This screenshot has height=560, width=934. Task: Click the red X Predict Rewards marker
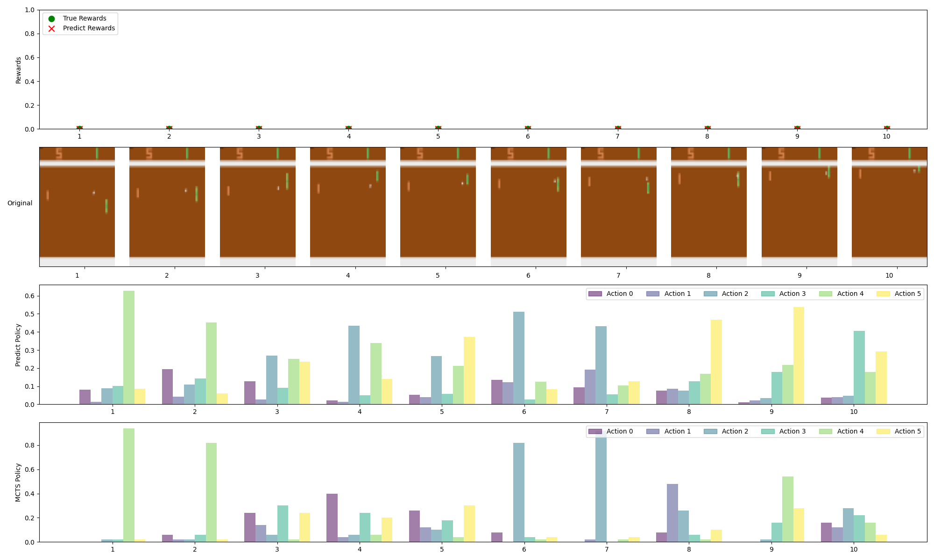(51, 28)
